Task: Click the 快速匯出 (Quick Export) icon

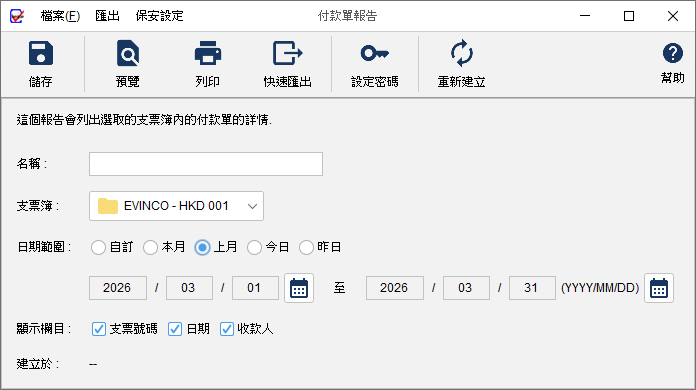Action: click(x=287, y=53)
